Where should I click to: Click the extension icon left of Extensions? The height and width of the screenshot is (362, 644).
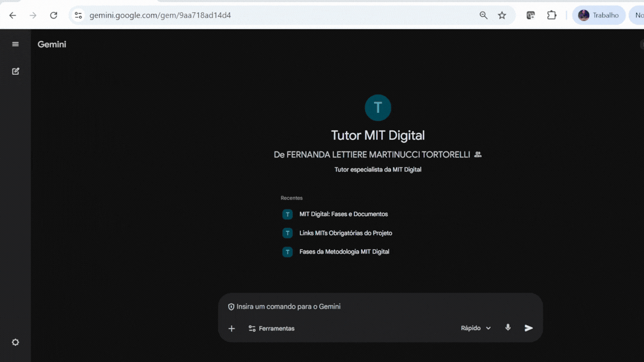[x=531, y=15]
